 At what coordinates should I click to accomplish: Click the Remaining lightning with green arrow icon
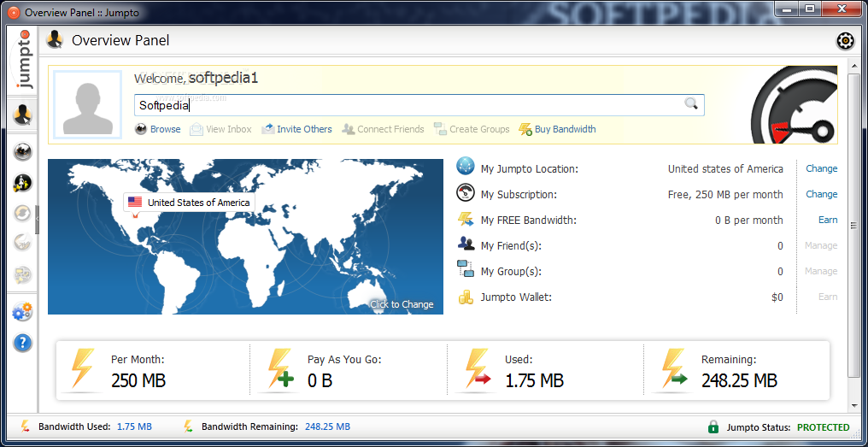pyautogui.click(x=674, y=368)
